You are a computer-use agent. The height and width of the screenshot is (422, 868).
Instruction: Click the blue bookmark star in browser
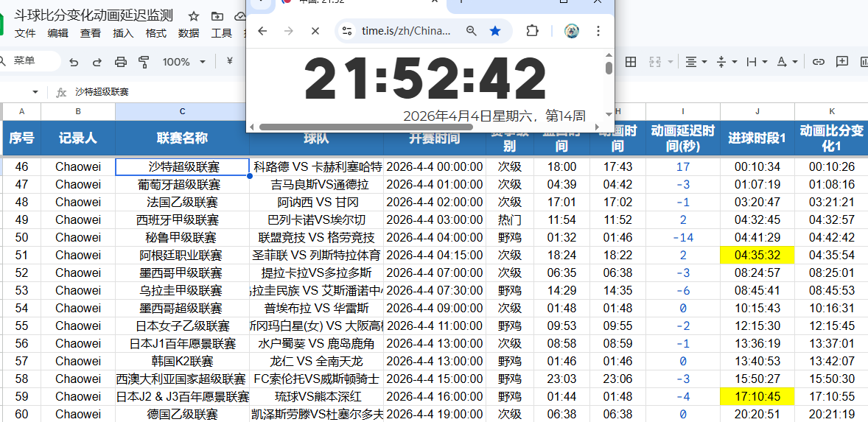[495, 31]
